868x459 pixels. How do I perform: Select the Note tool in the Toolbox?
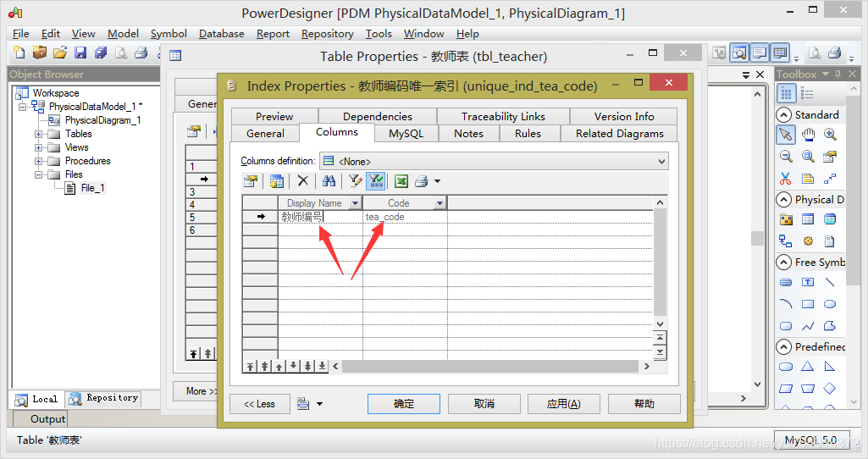point(808,179)
